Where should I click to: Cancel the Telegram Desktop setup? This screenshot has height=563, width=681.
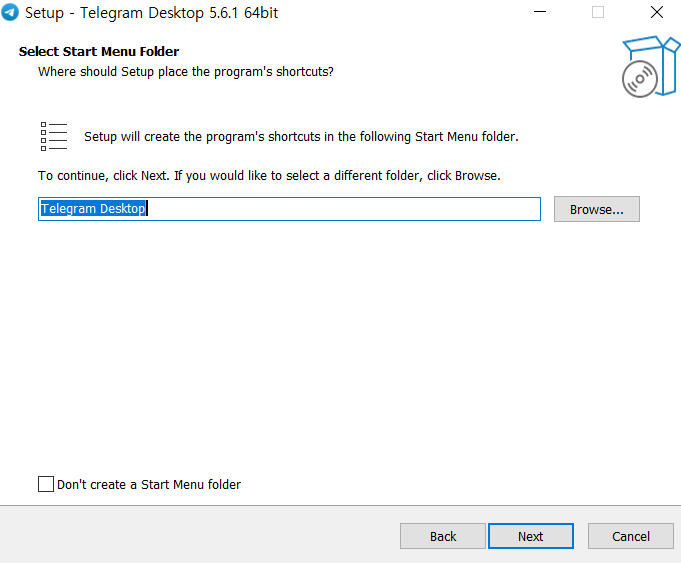(x=631, y=536)
